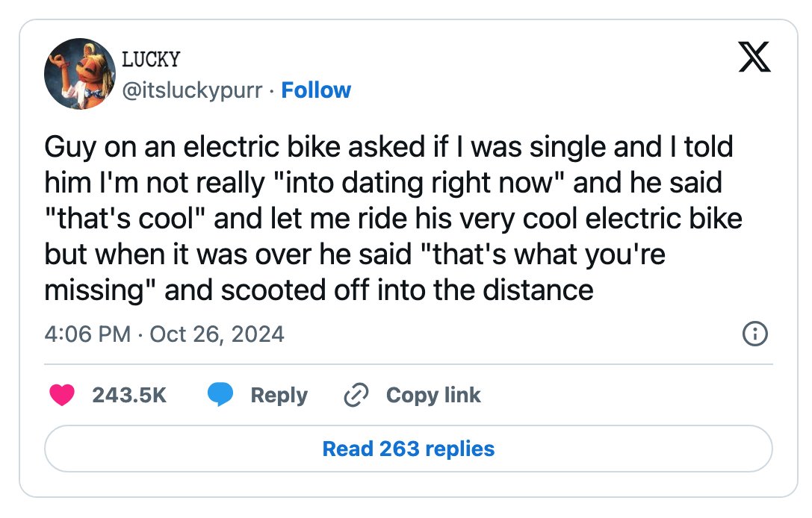Viewport: 812px width, 518px height.
Task: Open LUCKY's profile avatar picture
Action: tap(80, 73)
